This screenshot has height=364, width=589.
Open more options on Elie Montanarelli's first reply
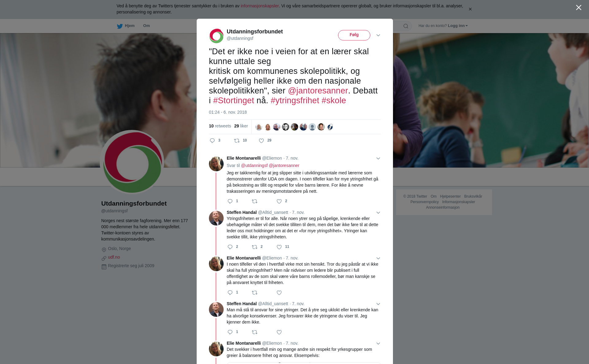click(x=378, y=158)
